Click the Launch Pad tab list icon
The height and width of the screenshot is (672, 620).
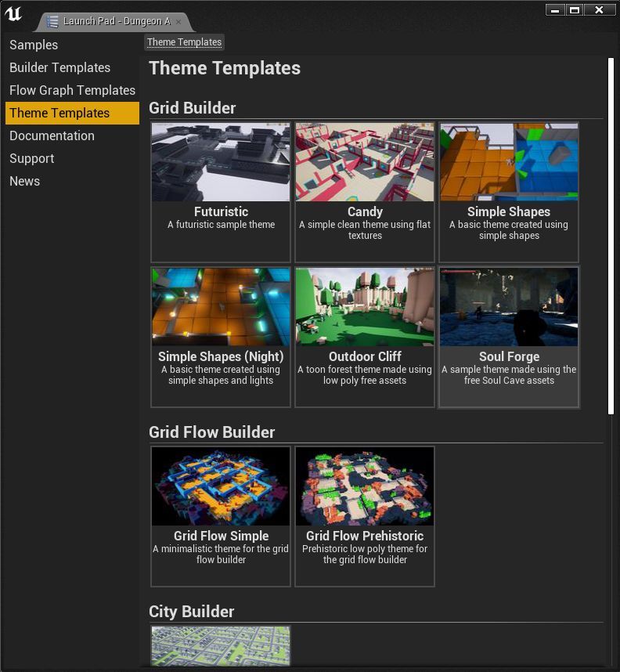tap(52, 21)
